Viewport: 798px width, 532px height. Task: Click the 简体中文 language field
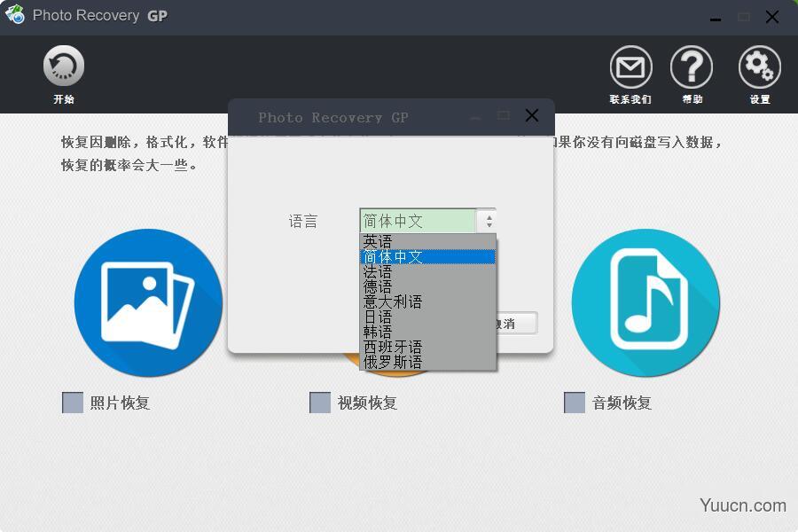click(418, 221)
